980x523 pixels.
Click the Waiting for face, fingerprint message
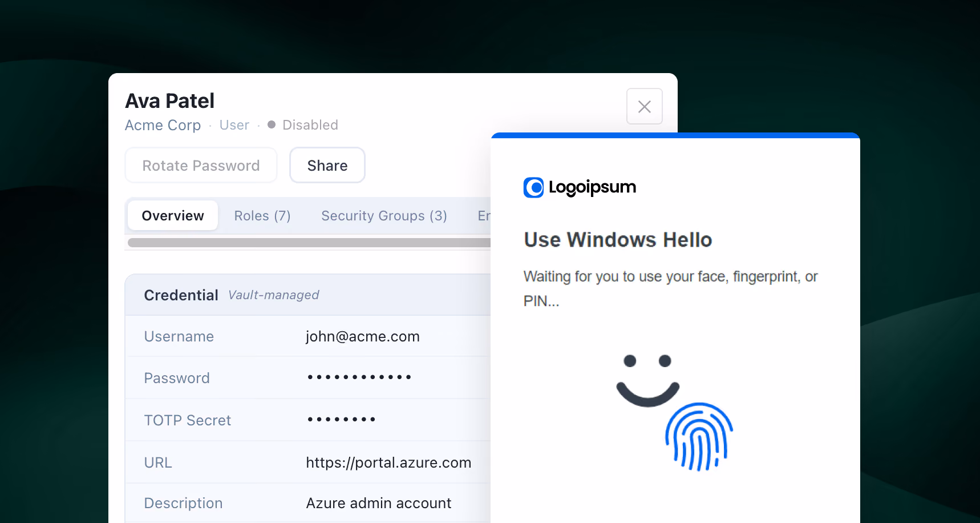coord(671,289)
